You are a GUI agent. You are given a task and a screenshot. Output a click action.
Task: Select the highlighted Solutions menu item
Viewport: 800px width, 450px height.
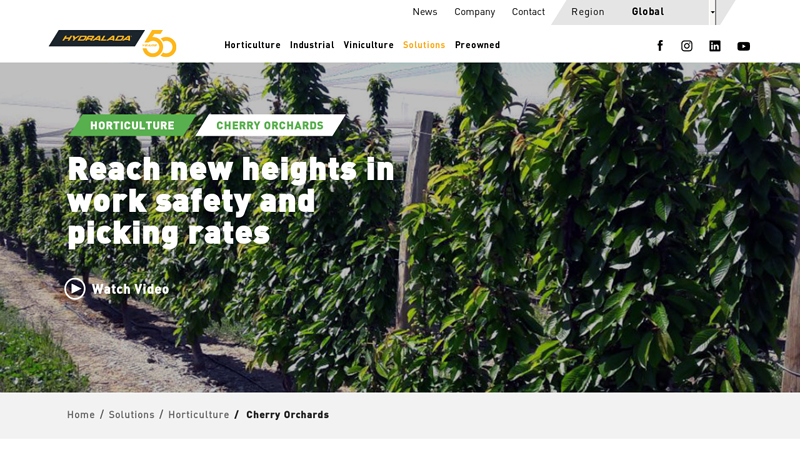click(424, 45)
